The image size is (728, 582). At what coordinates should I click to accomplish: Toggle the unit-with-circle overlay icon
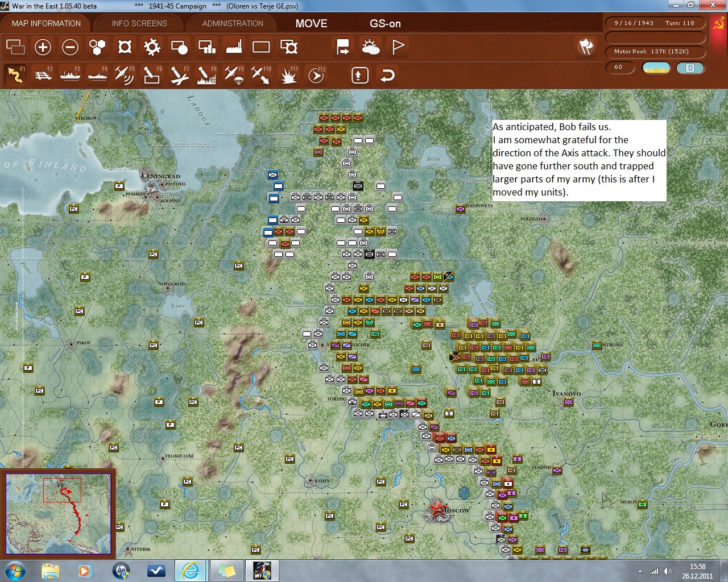click(x=179, y=47)
